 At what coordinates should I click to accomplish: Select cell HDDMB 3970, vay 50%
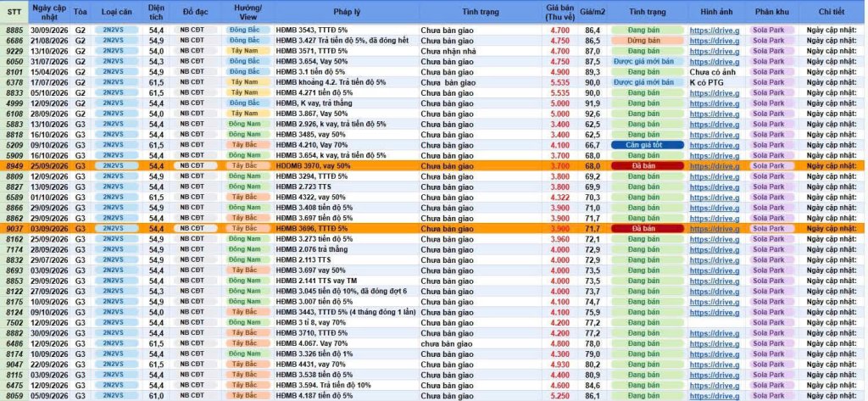tap(346, 166)
